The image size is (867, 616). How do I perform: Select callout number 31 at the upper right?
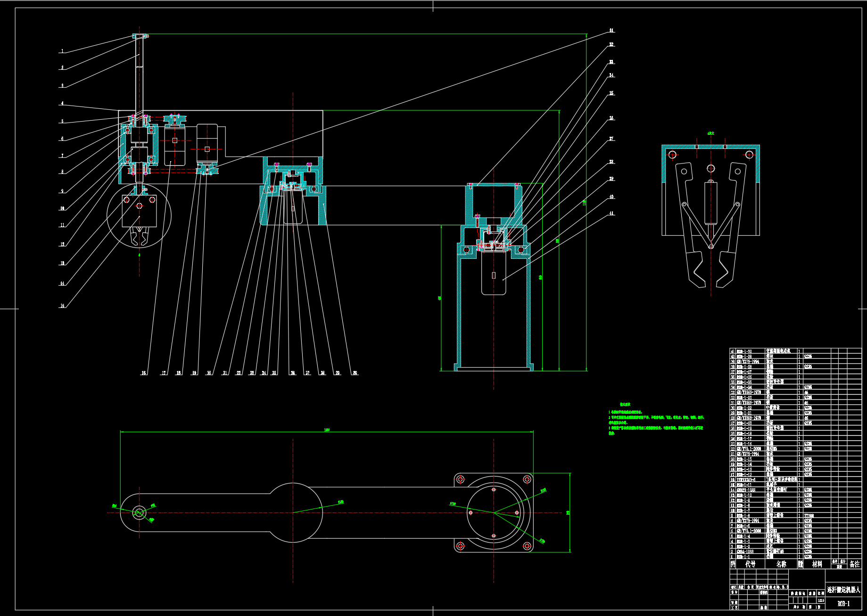pos(611,30)
